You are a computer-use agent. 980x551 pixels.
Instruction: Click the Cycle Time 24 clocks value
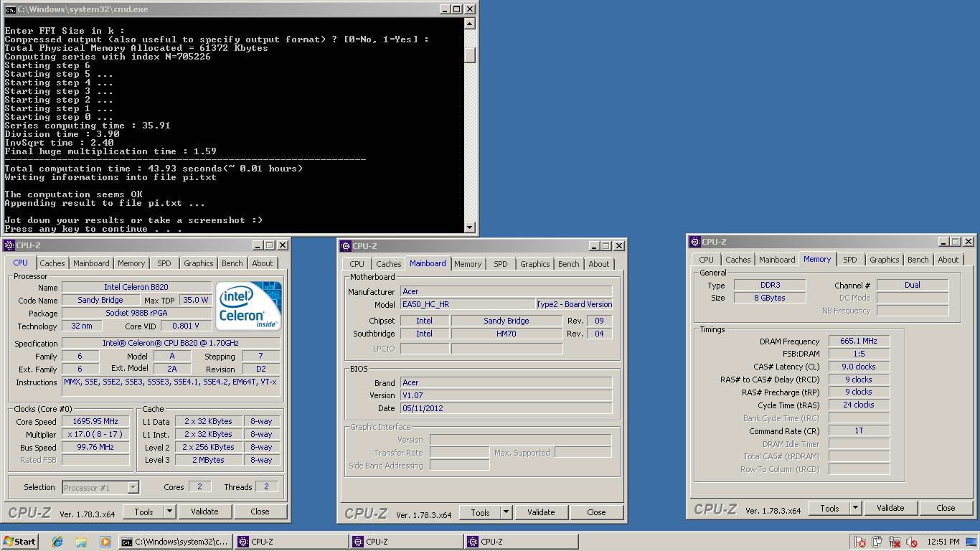tap(859, 405)
